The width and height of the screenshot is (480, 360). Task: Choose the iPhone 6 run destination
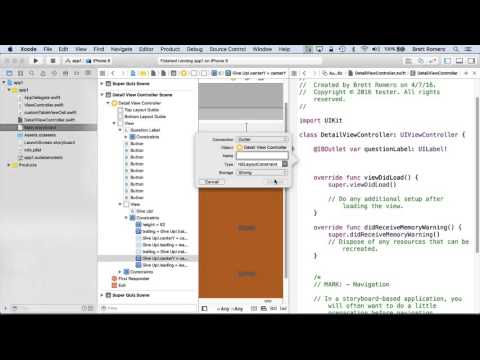98,61
